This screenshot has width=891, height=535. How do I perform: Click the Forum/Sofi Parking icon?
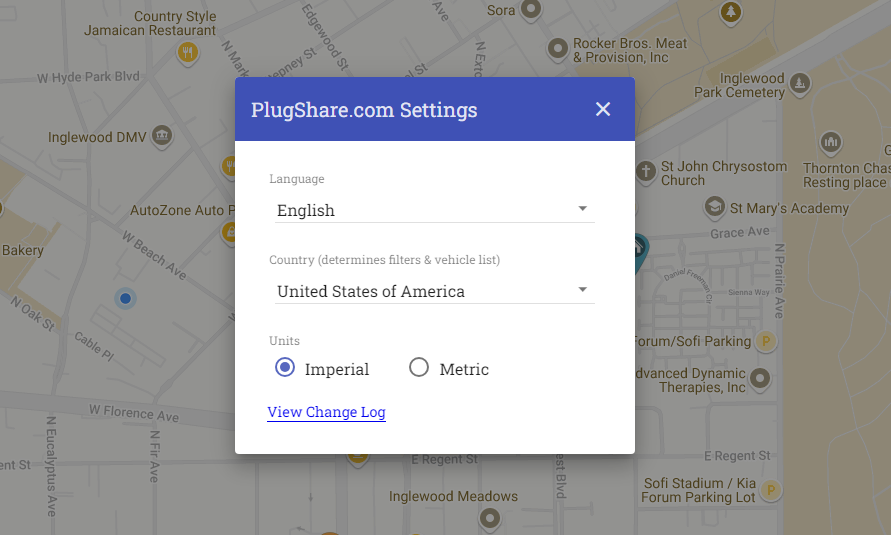766,341
